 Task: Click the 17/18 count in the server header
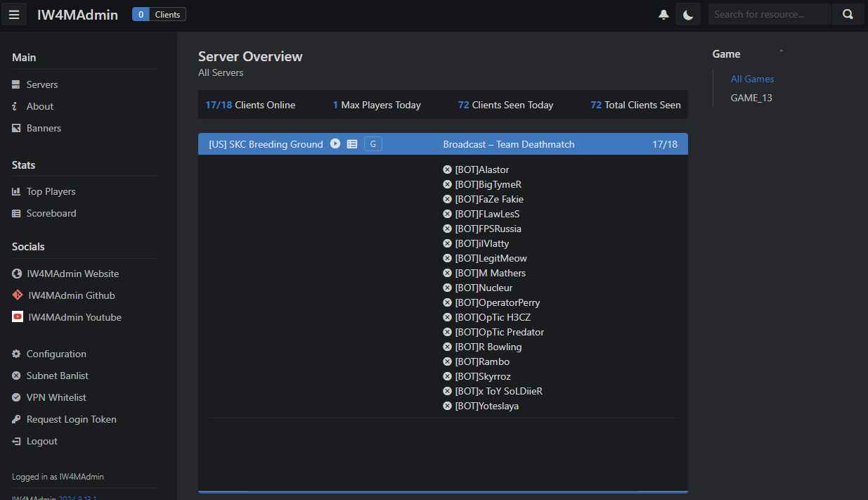click(665, 144)
